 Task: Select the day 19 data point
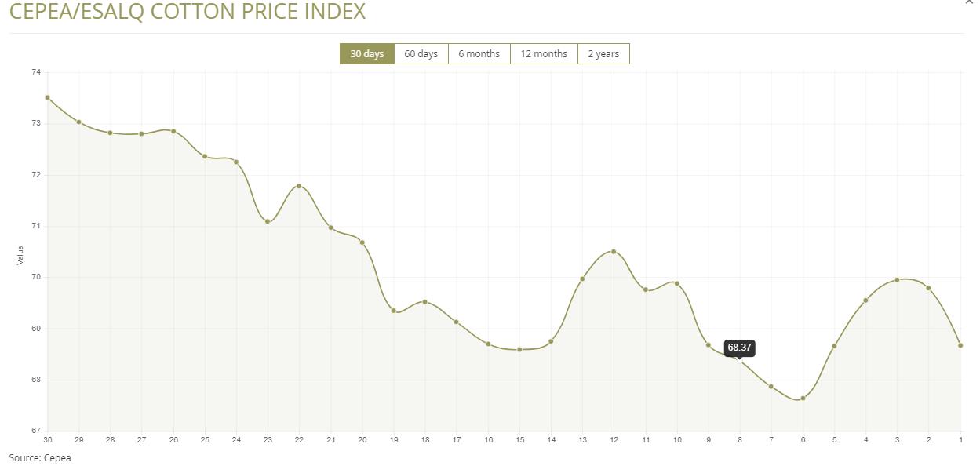(393, 311)
